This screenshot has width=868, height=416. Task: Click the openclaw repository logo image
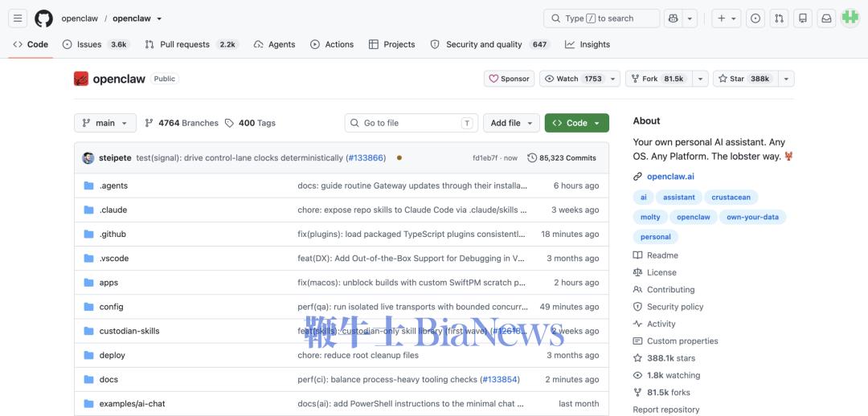(x=81, y=79)
